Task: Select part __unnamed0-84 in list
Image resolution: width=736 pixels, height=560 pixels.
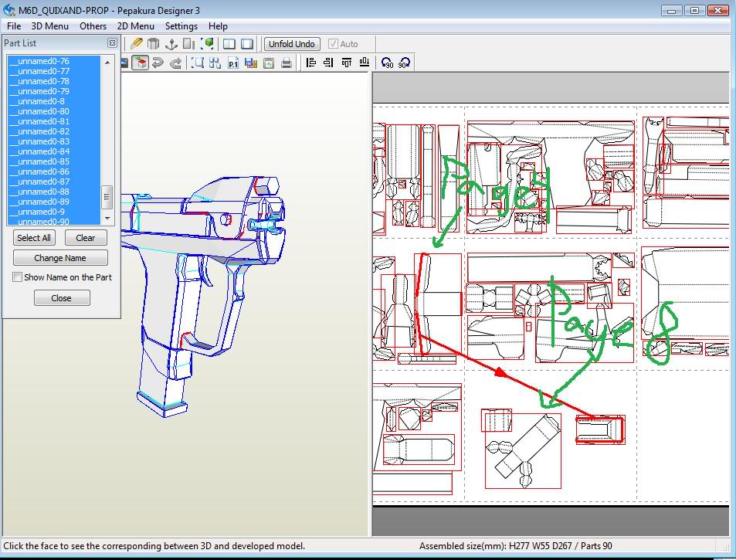Action: [x=54, y=151]
